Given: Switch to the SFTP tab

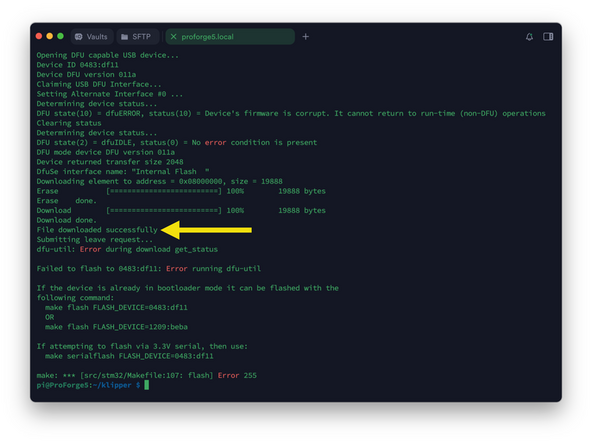Looking at the screenshot, I should click(137, 37).
